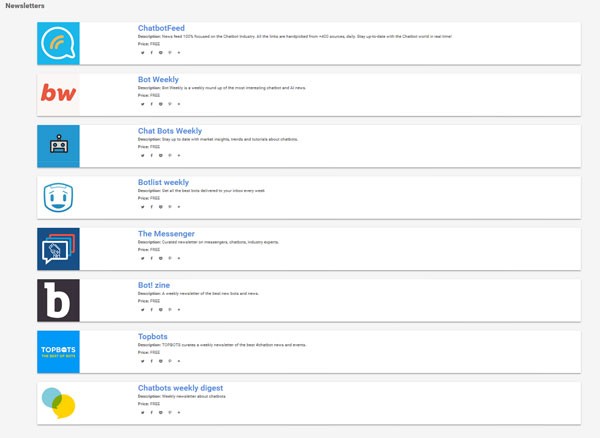Click the plus icon under Bot! zine

click(x=179, y=310)
